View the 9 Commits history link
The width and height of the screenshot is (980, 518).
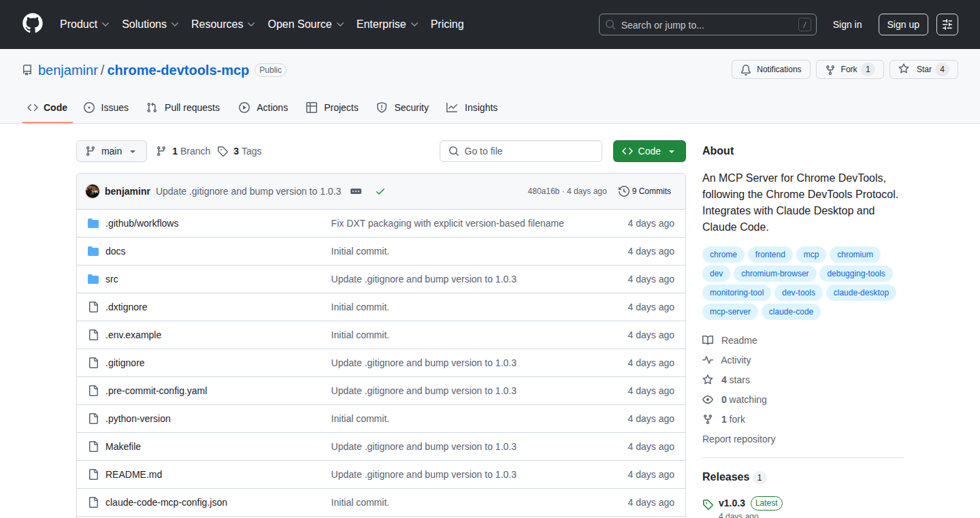click(644, 191)
